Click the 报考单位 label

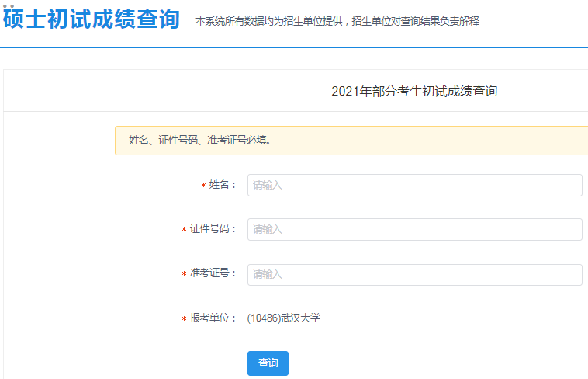tap(213, 318)
